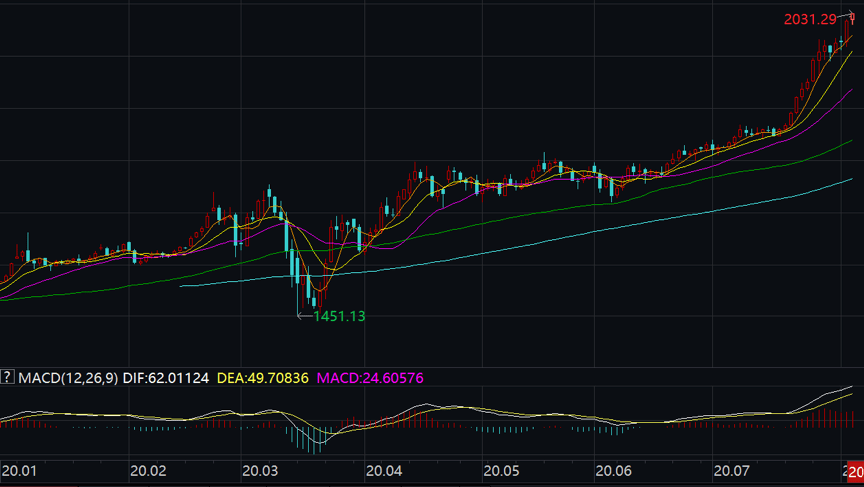864x487 pixels.
Task: Select the lowest candlestick above 1451.13
Action: (x=320, y=297)
